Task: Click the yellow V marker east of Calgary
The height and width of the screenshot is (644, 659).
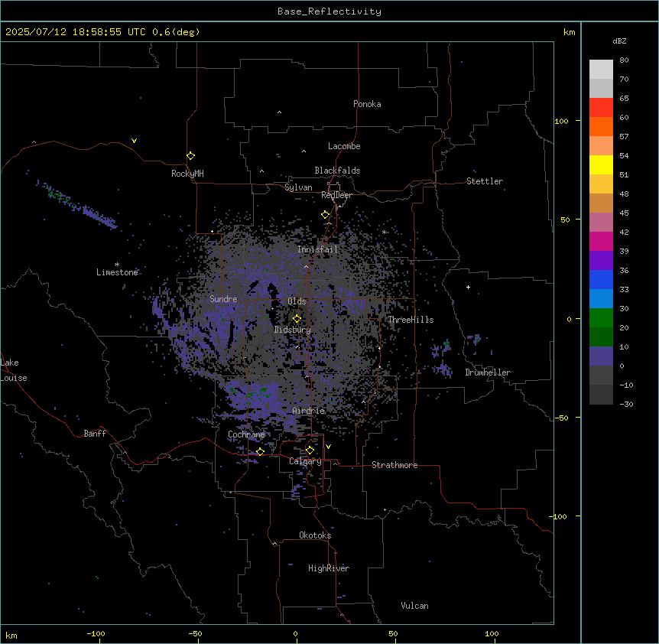Action: pos(328,447)
